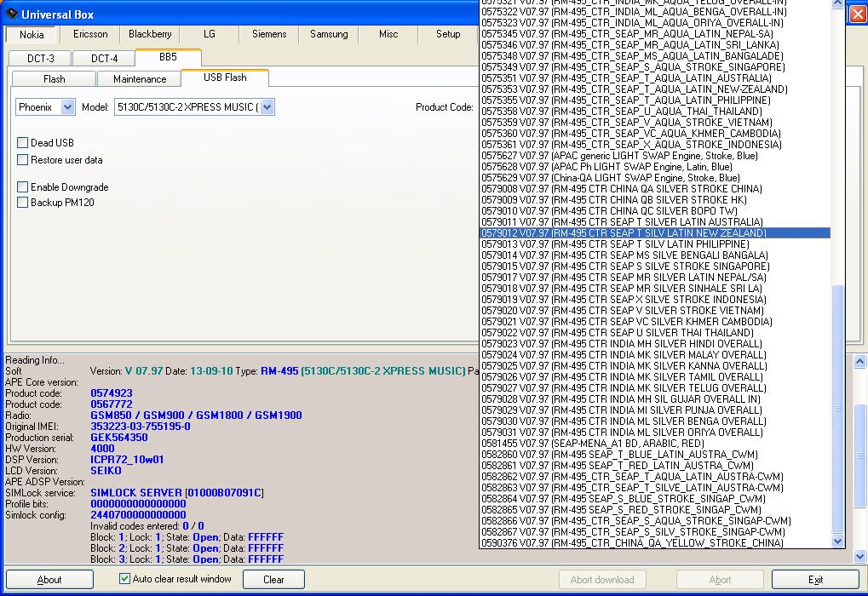Check the Enable Downgrade option

click(23, 187)
